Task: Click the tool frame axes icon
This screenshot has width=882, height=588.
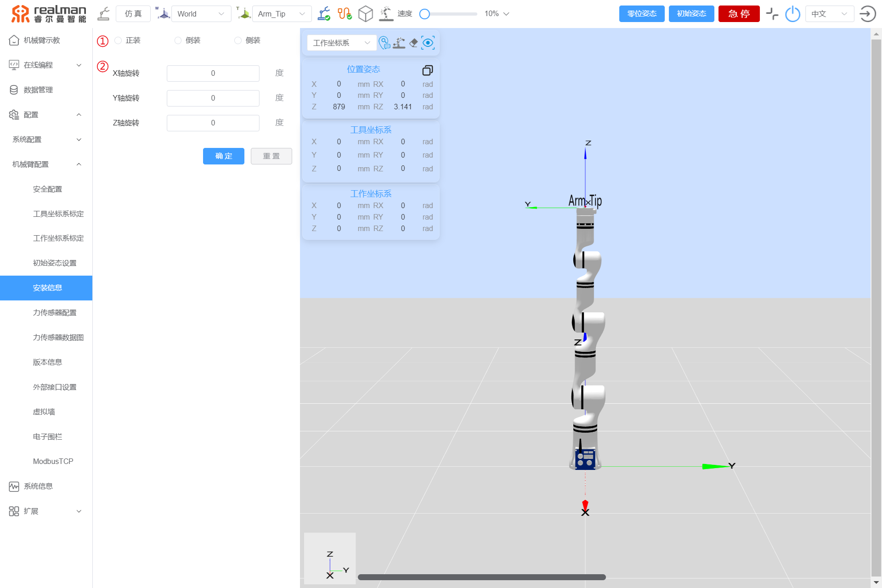Action: pos(243,13)
